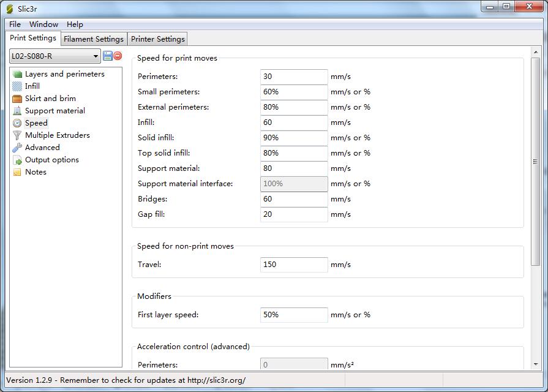
Task: Select Multiple Extruders in the sidebar
Action: click(57, 135)
